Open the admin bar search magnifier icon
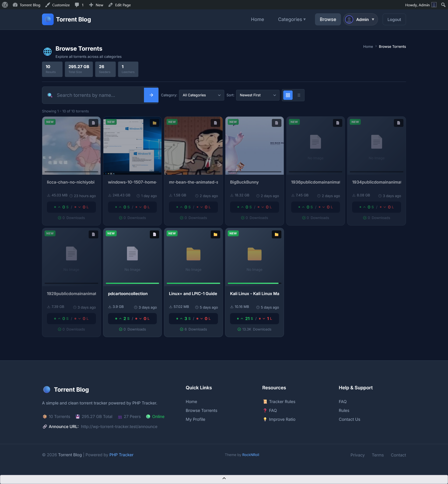Viewport: 448px width, 484px height. point(443,5)
